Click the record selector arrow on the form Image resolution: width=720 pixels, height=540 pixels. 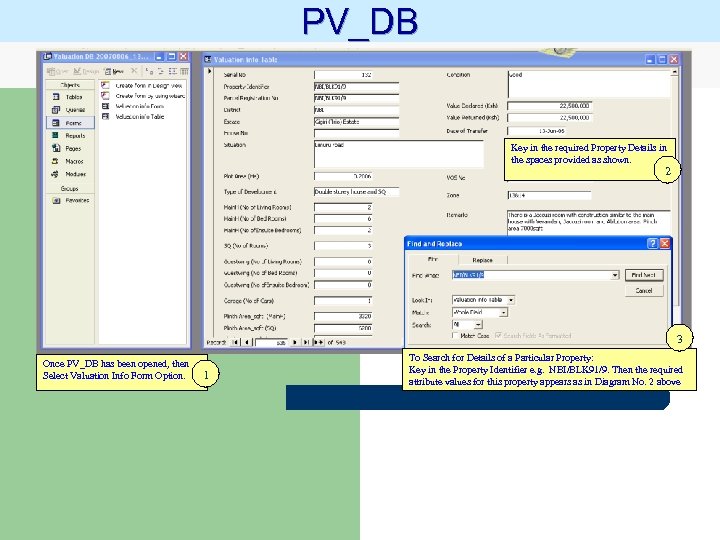(209, 72)
